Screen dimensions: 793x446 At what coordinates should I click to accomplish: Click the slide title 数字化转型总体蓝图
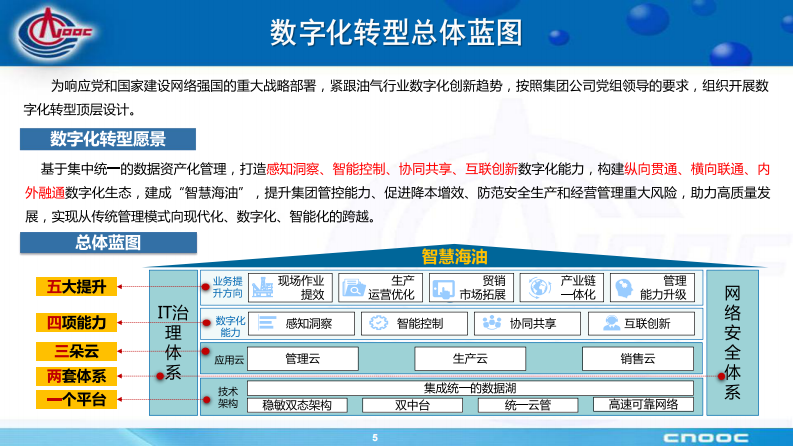coord(396,33)
